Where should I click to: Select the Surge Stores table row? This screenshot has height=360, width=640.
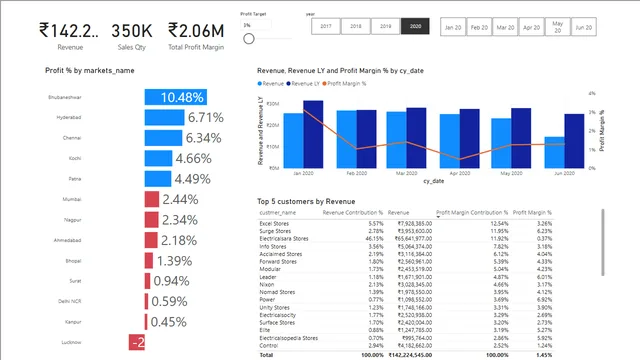coord(405,231)
